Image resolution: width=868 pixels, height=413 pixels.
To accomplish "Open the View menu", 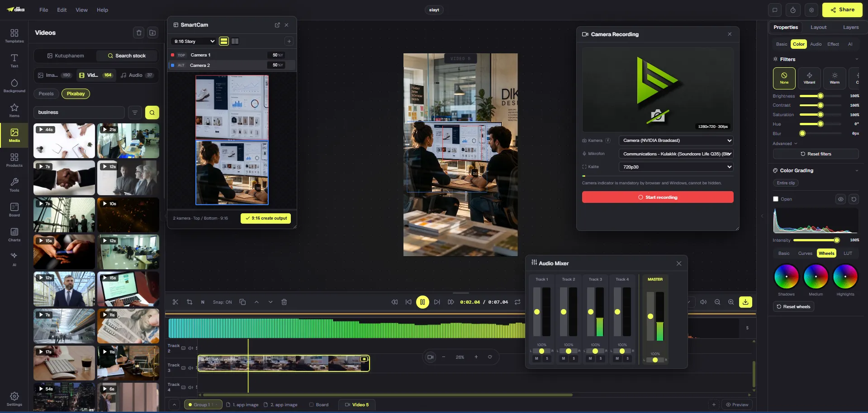I will [x=81, y=10].
